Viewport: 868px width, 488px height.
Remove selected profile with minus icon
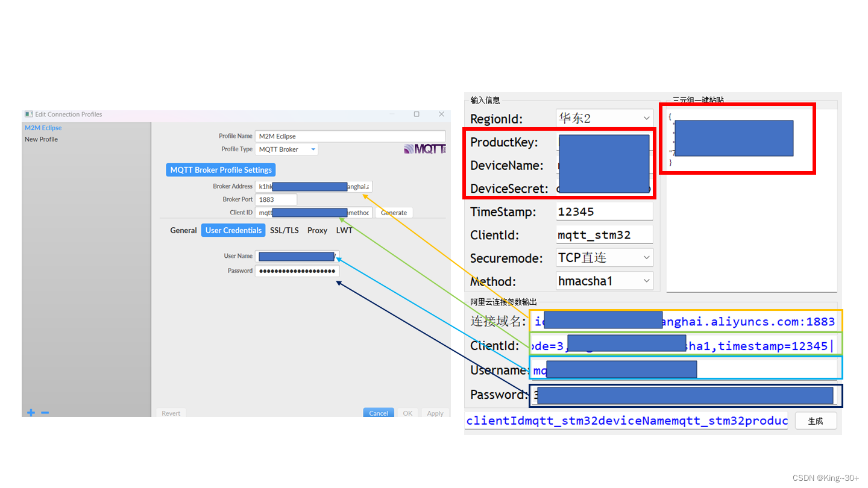pos(45,413)
